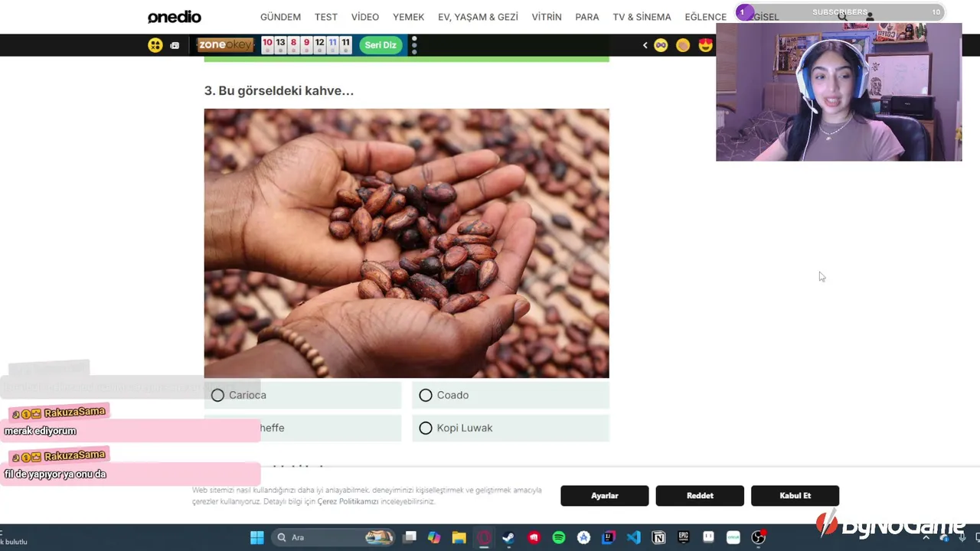Open the zoneokey banner
This screenshot has width=980, height=551.
225,45
